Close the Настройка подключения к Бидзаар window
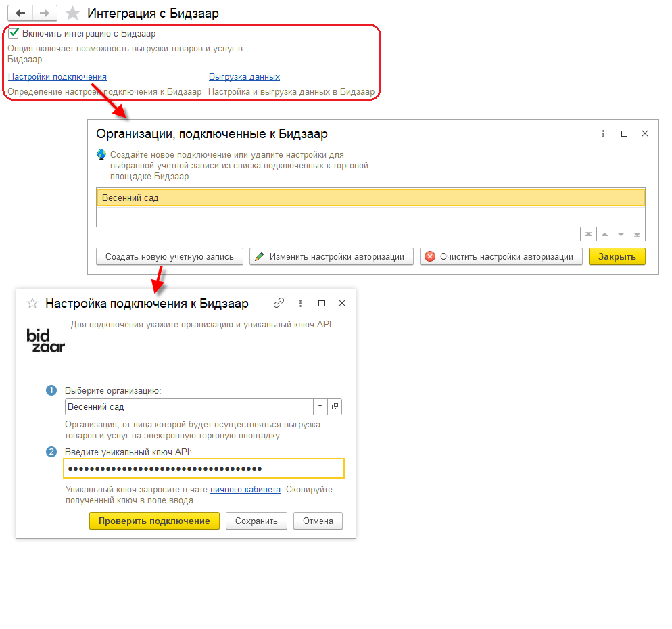This screenshot has width=672, height=629. 342,303
